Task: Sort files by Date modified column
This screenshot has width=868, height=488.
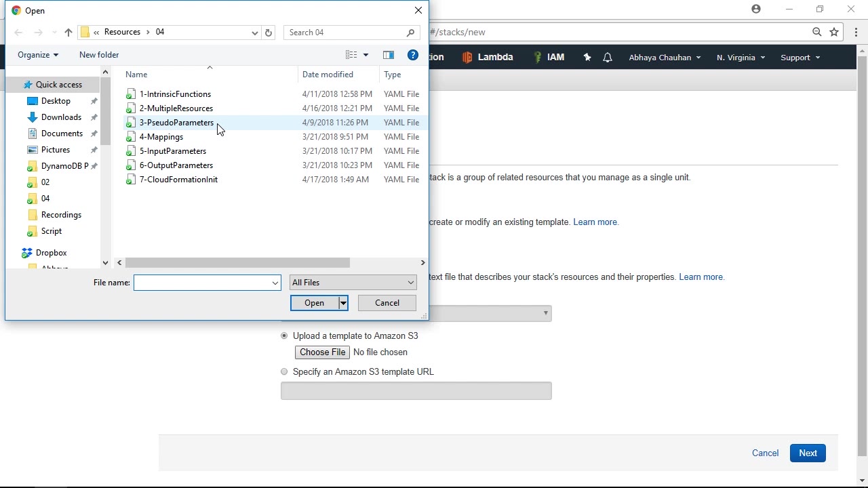Action: [x=328, y=75]
